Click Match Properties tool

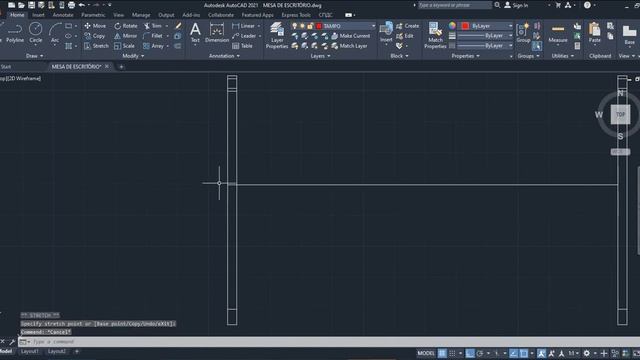(x=435, y=35)
